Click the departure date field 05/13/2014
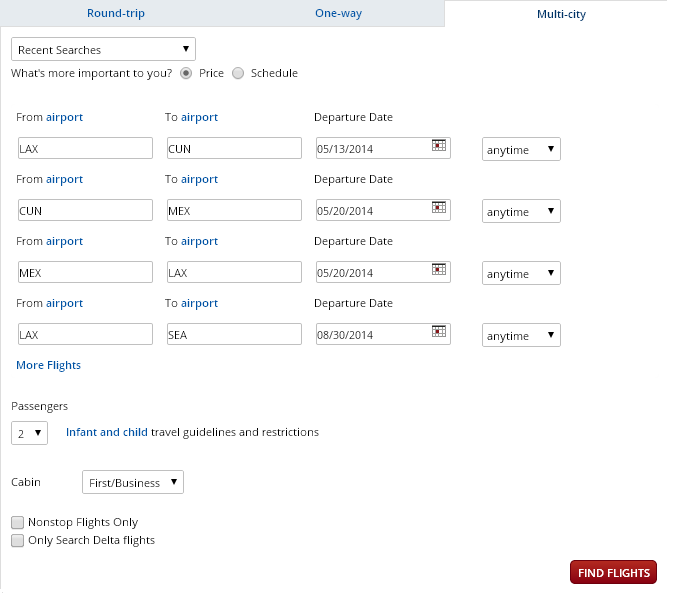 383,148
